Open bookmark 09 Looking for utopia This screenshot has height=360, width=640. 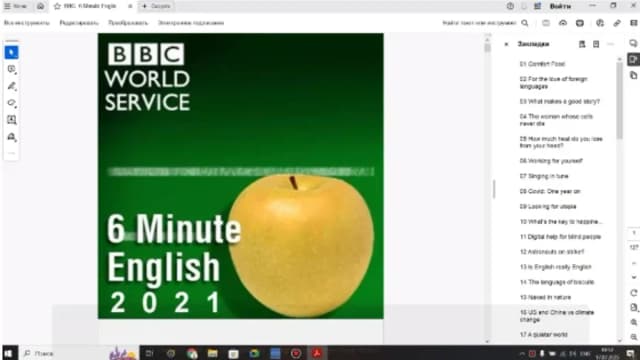[548, 206]
